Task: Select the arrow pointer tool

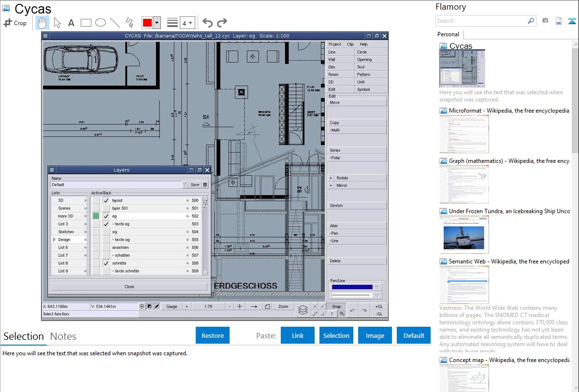Action: (x=57, y=23)
